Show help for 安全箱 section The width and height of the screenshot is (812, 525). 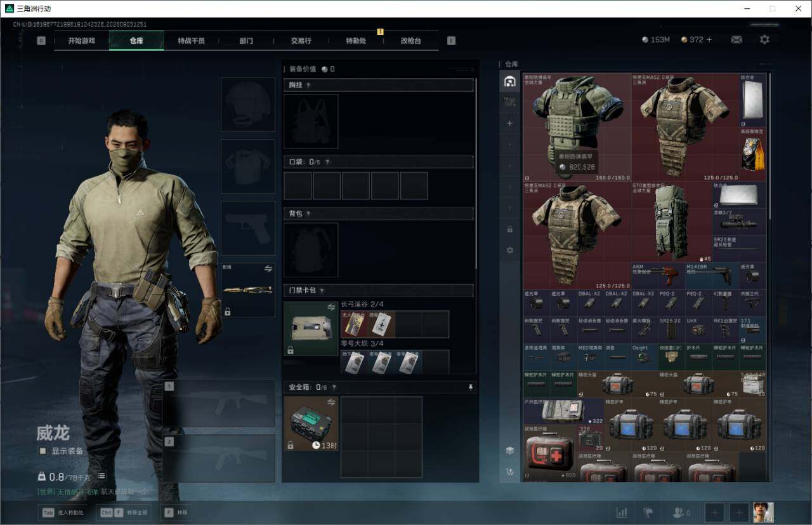334,387
